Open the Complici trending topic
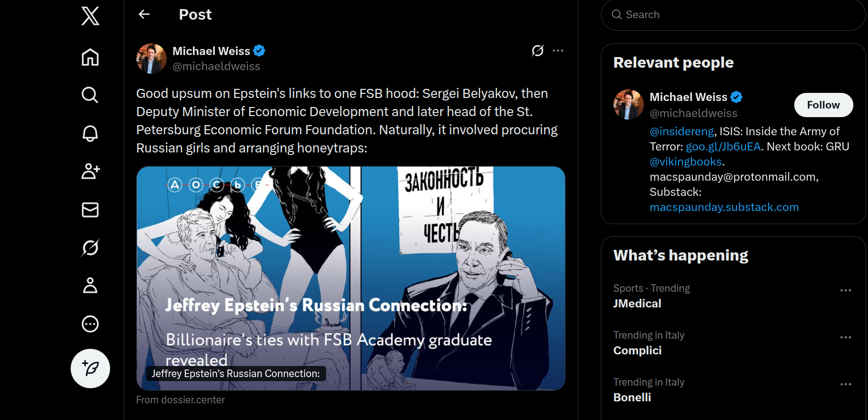The width and height of the screenshot is (868, 420). pyautogui.click(x=637, y=350)
